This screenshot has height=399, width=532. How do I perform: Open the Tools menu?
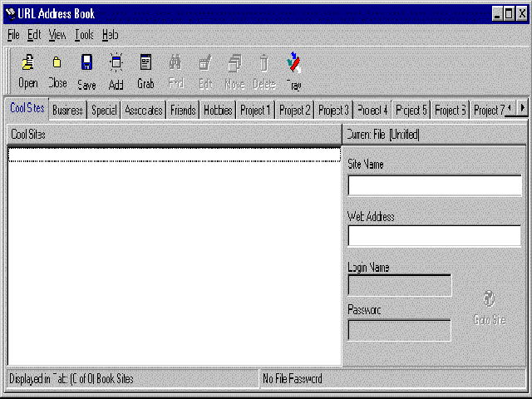pyautogui.click(x=84, y=35)
